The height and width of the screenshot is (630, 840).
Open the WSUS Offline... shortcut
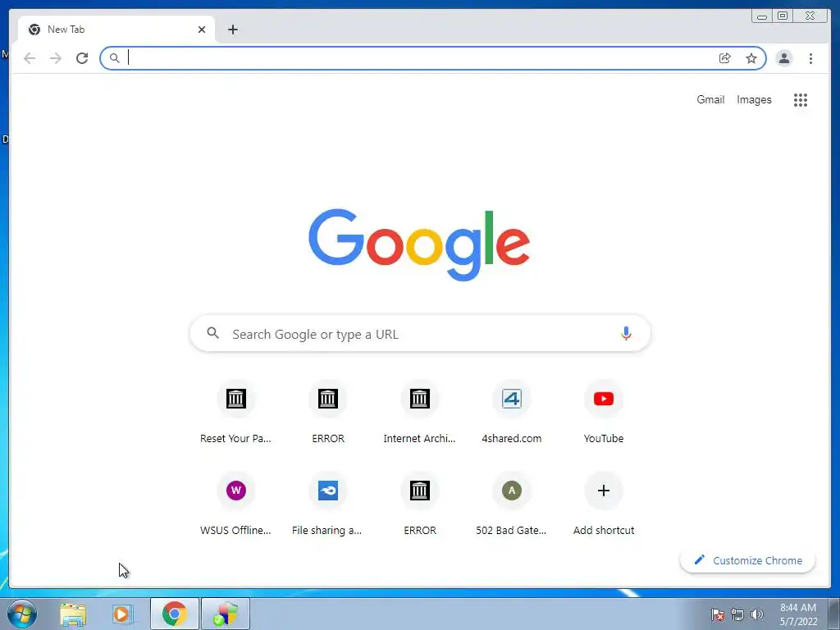235,504
